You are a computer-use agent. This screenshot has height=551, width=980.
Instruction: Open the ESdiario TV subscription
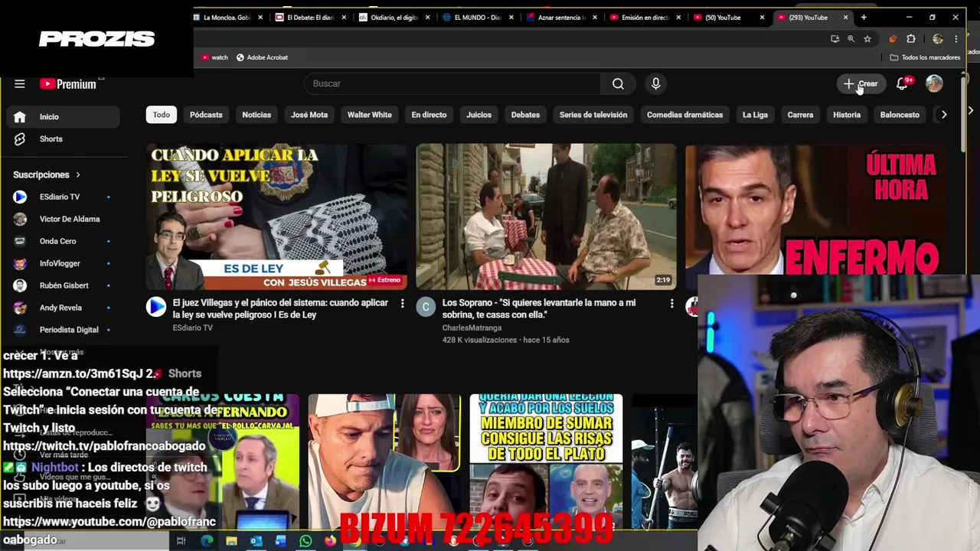pos(63,197)
